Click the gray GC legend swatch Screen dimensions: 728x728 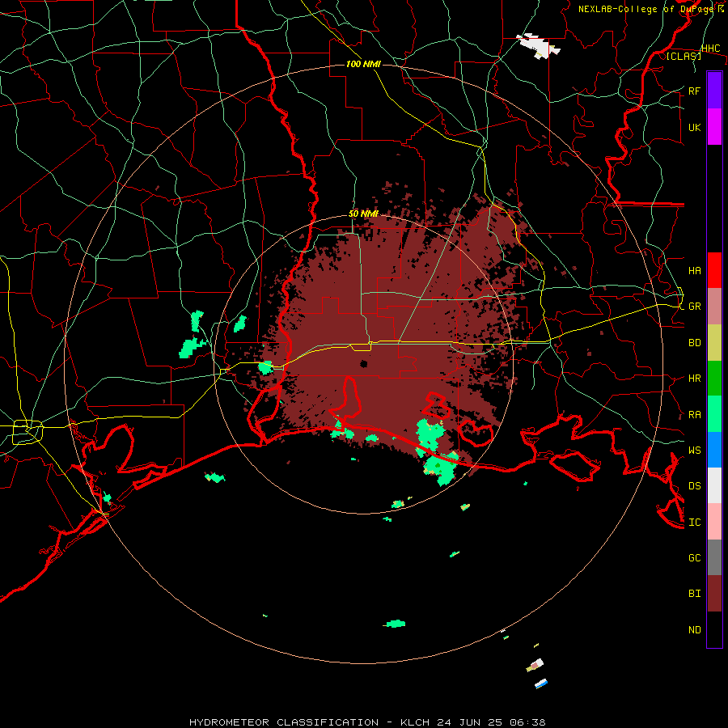pyautogui.click(x=714, y=557)
